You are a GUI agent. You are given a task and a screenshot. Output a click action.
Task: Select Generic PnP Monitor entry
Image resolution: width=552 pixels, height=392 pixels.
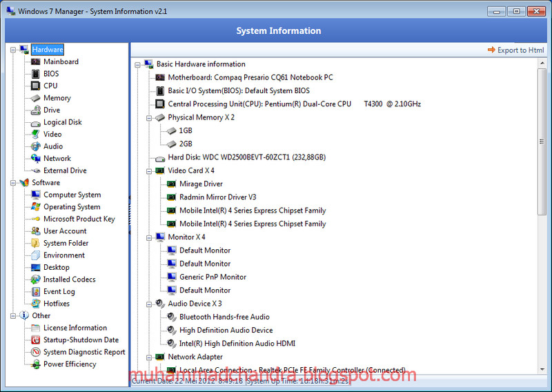pyautogui.click(x=213, y=277)
